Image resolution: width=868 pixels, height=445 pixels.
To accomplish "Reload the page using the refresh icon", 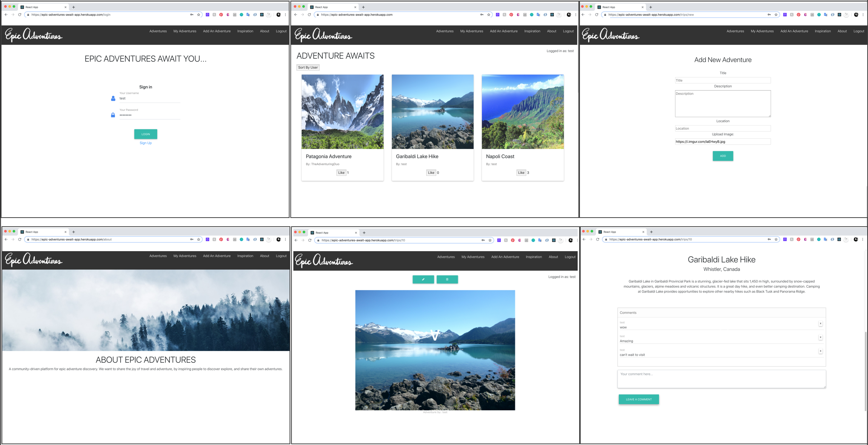I will pos(19,14).
